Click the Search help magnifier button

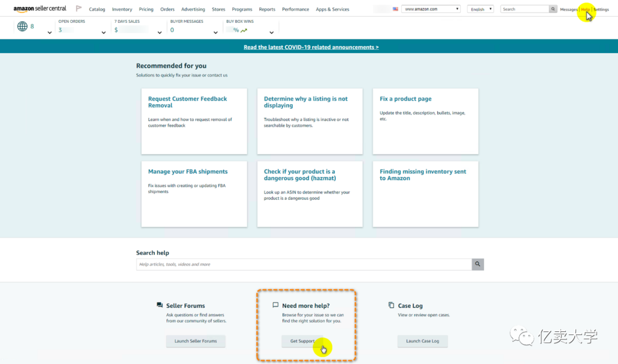point(478,264)
